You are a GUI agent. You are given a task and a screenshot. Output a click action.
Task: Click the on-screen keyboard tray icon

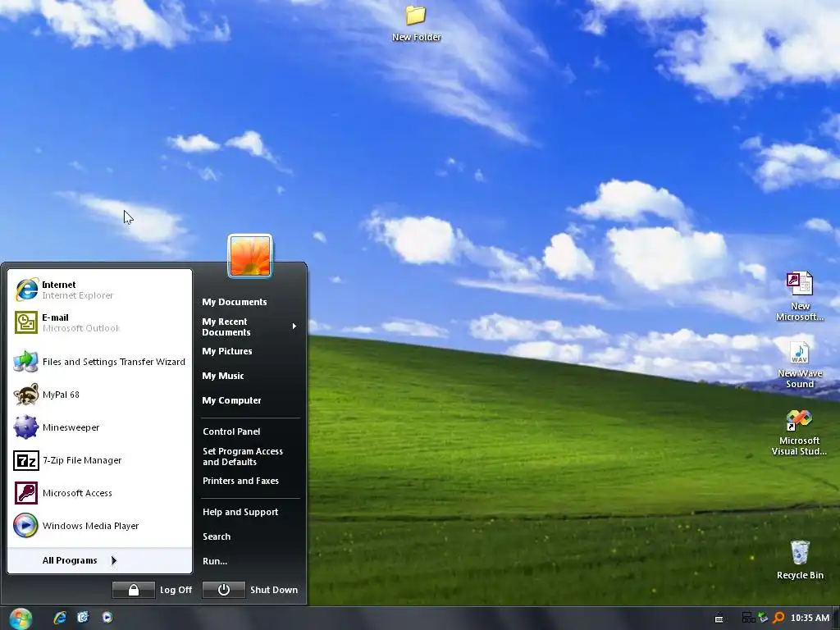(x=719, y=619)
